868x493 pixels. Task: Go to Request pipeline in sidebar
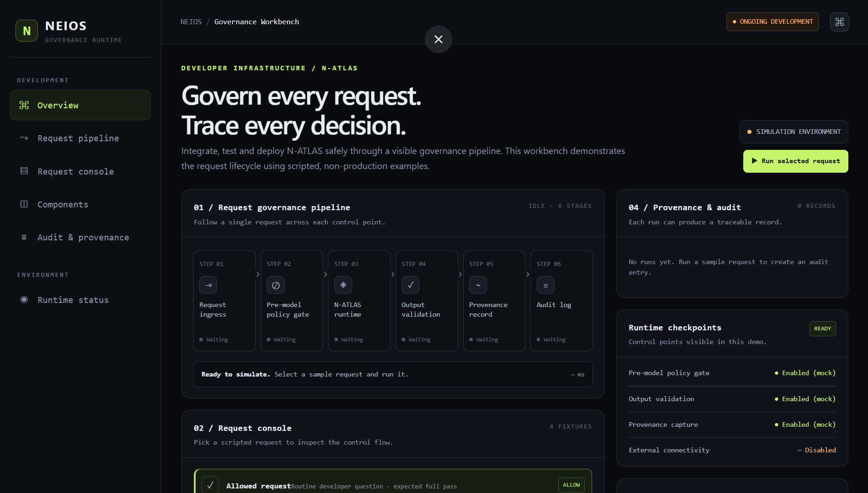[x=80, y=138]
